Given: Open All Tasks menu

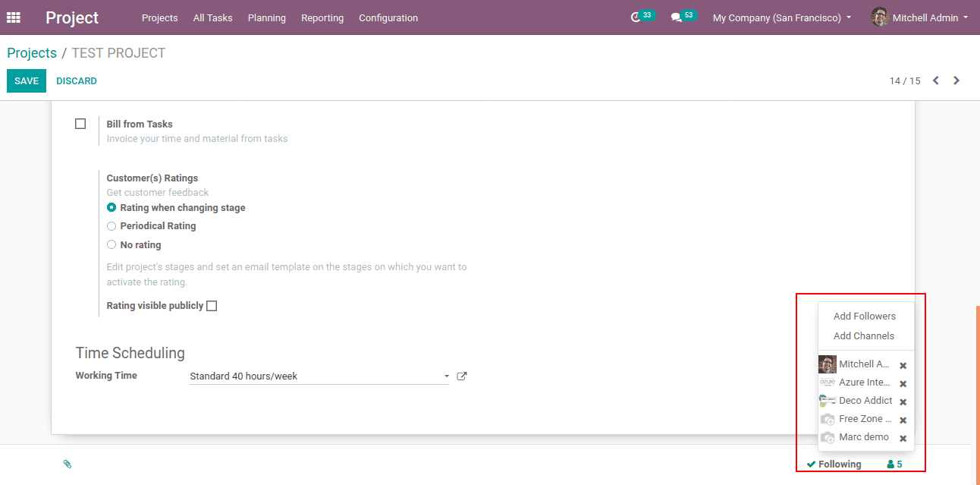Looking at the screenshot, I should coord(213,17).
